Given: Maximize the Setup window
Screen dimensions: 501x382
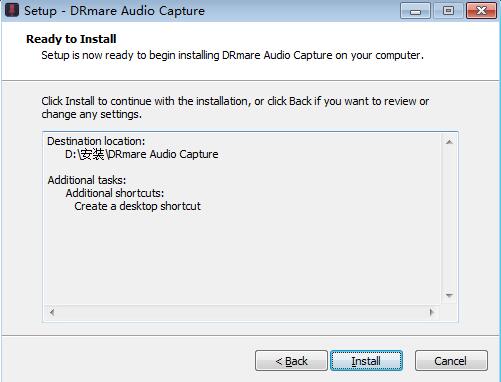Looking at the screenshot, I should tap(448, 11).
